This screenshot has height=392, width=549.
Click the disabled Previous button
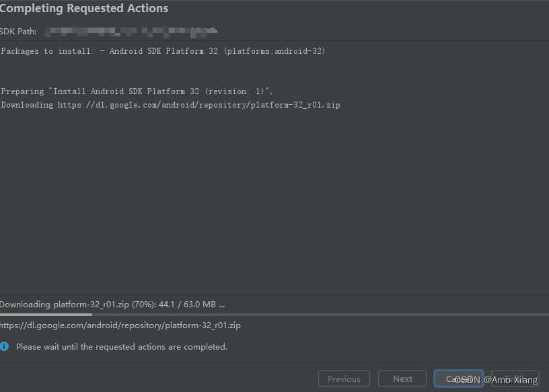[344, 379]
